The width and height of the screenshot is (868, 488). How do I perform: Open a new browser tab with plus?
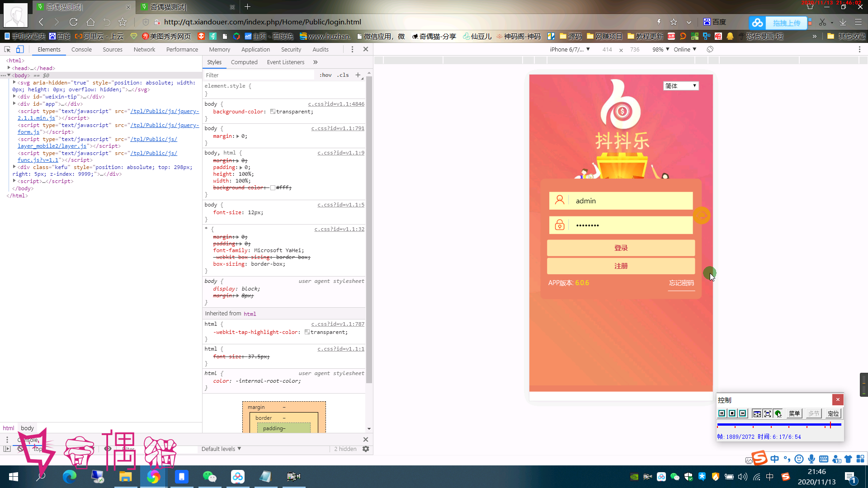247,7
